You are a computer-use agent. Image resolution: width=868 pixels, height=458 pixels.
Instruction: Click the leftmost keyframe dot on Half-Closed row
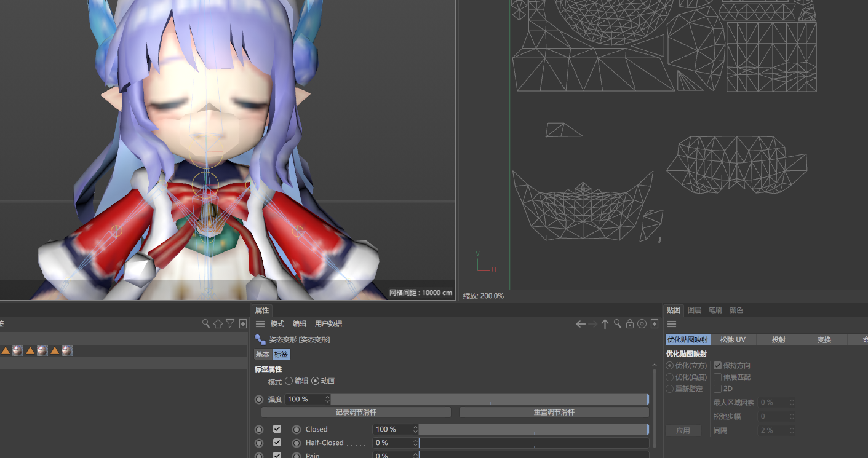tap(259, 443)
